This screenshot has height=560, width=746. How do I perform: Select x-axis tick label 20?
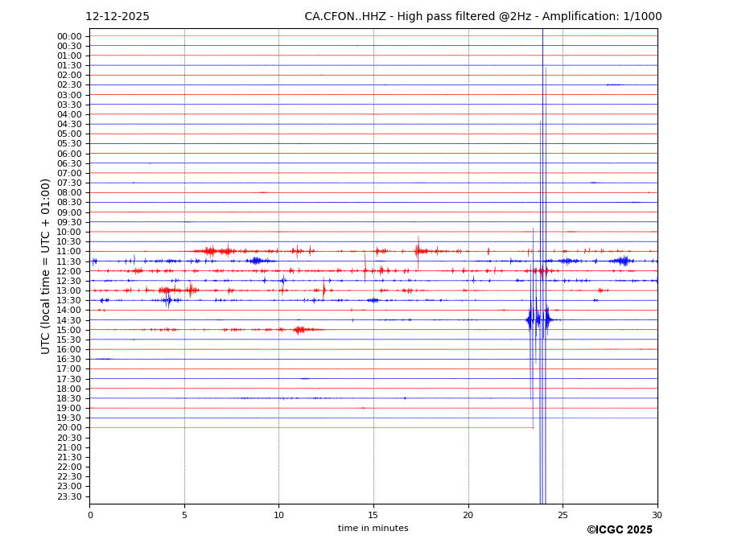[468, 514]
